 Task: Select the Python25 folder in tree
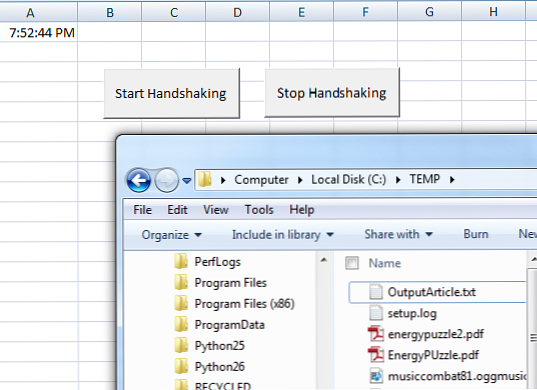tap(220, 346)
